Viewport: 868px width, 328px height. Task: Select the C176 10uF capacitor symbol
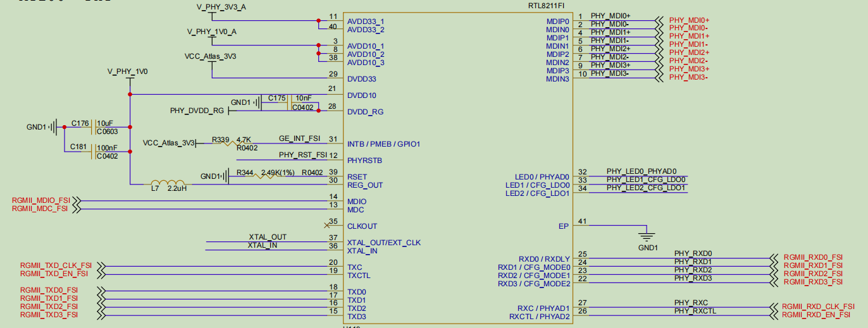point(94,127)
